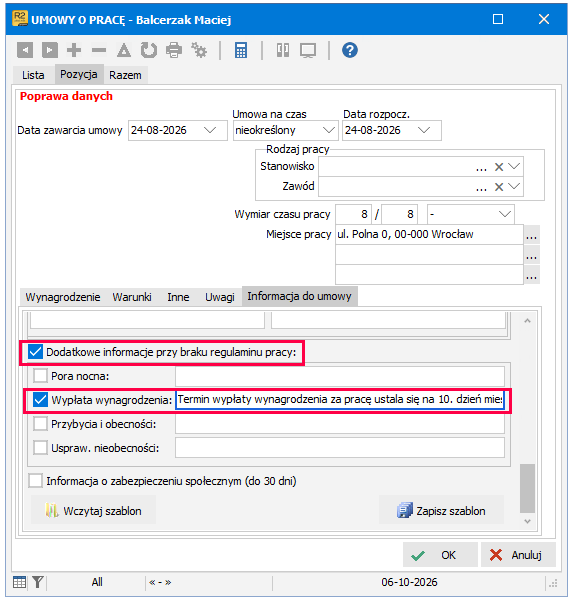The width and height of the screenshot is (575, 608).
Task: Clear Stanowisko field with X icon
Action: coord(499,167)
